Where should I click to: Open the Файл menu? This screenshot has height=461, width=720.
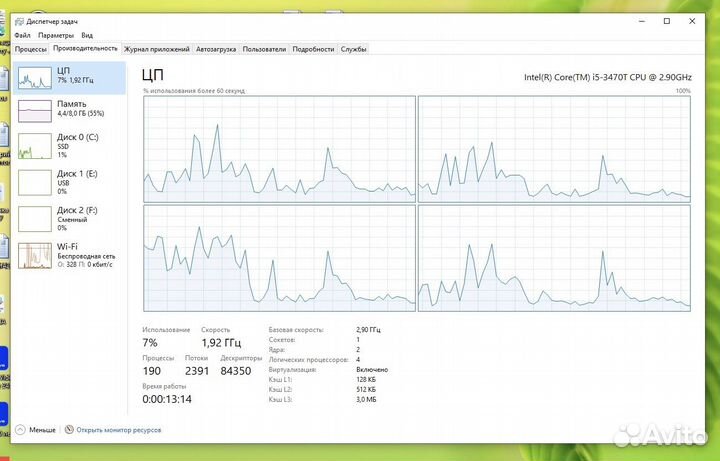(x=22, y=35)
